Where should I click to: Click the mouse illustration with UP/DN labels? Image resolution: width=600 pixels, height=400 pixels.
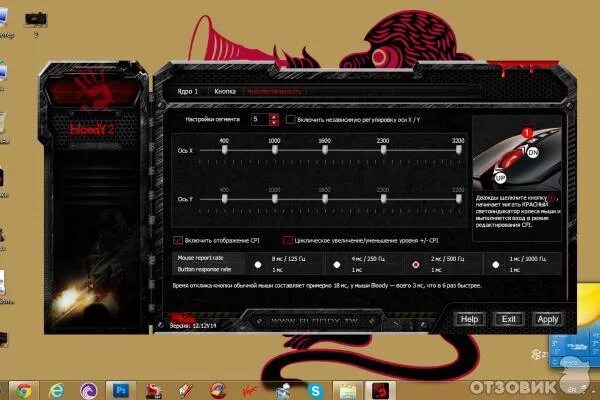(x=517, y=153)
